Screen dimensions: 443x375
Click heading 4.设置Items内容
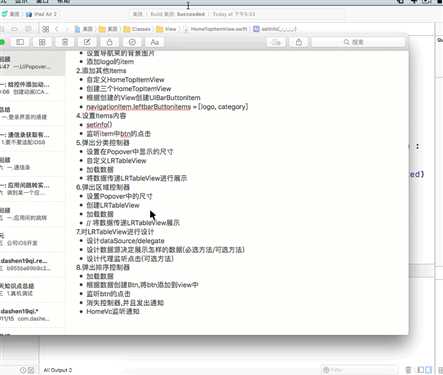tap(101, 116)
